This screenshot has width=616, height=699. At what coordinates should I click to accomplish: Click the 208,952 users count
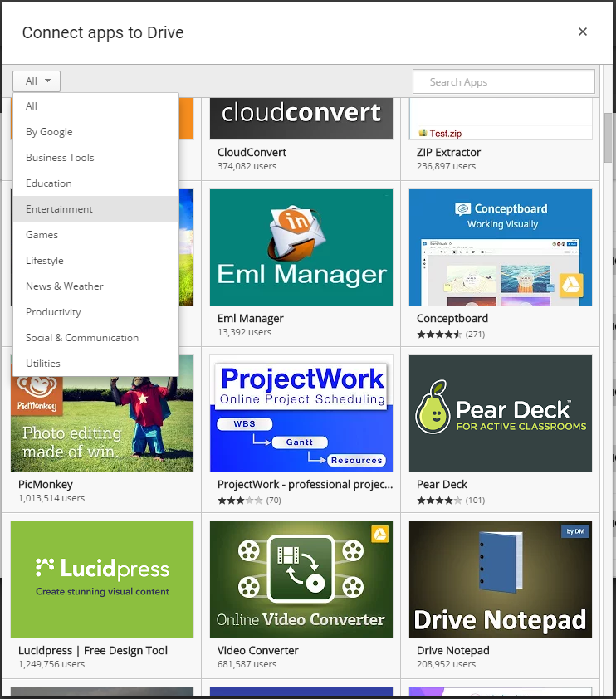click(446, 664)
